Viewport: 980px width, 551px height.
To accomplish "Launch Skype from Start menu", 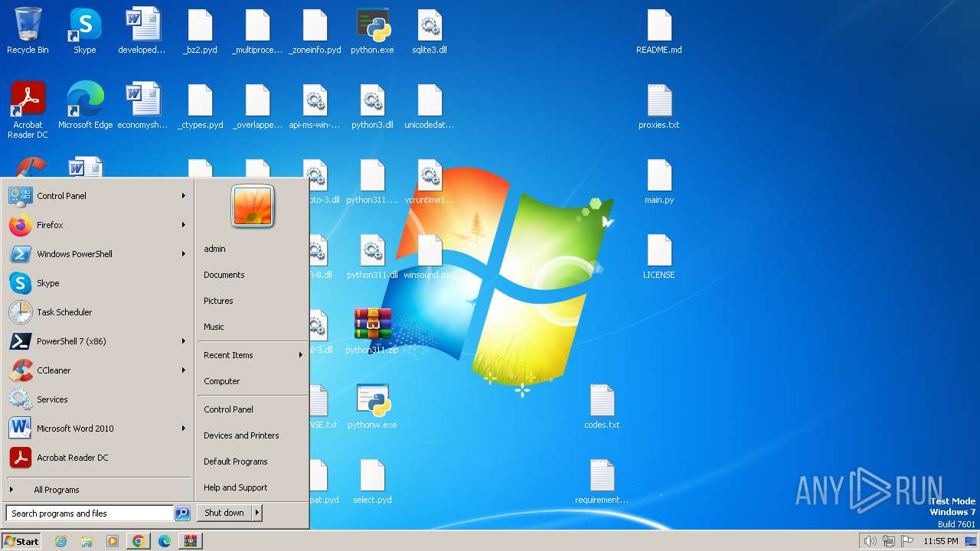I will [x=98, y=283].
